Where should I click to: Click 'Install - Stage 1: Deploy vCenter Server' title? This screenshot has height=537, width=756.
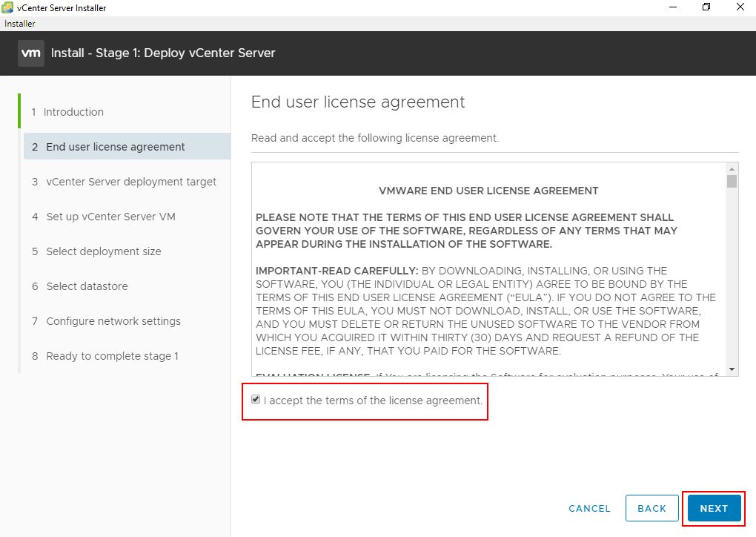pos(163,53)
